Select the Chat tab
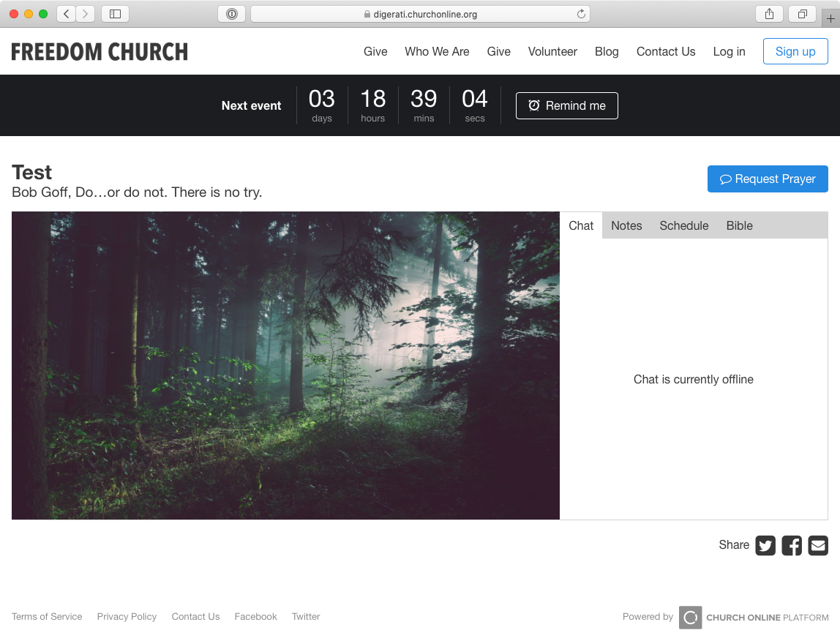 tap(581, 225)
